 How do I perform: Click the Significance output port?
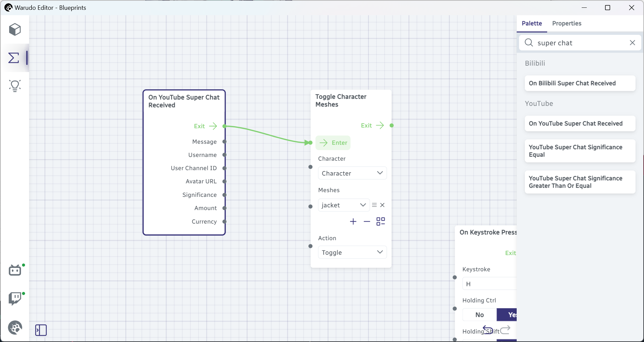coord(224,195)
